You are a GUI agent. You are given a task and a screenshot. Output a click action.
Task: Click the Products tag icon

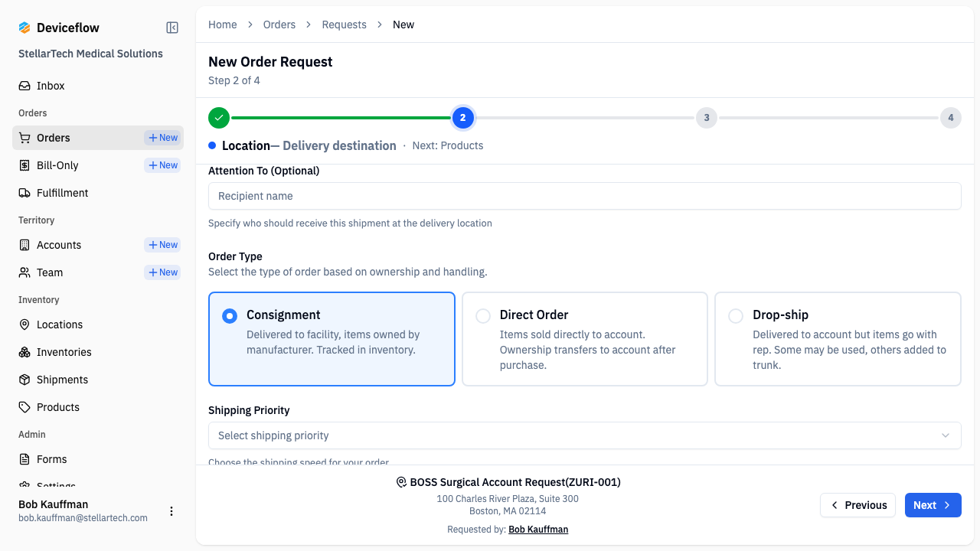point(24,407)
